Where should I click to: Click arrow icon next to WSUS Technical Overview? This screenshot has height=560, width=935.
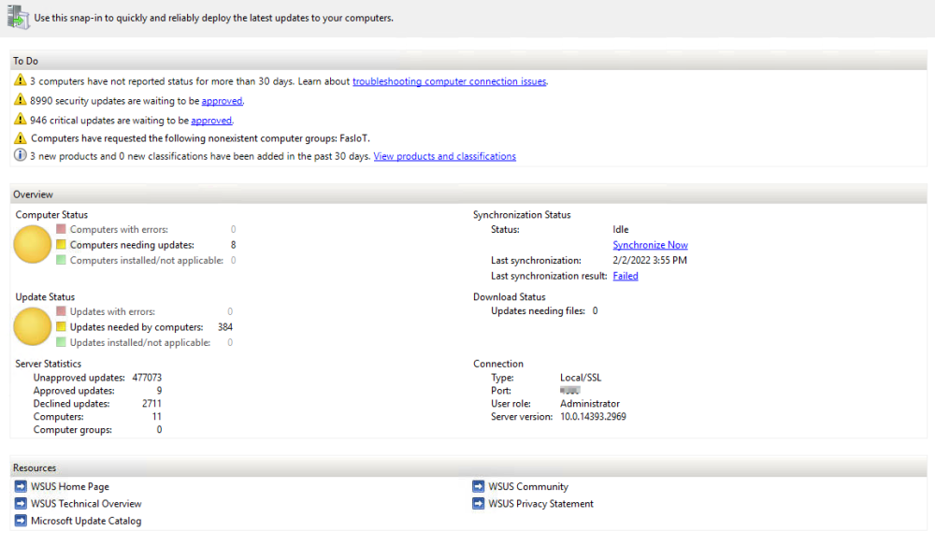(x=21, y=503)
